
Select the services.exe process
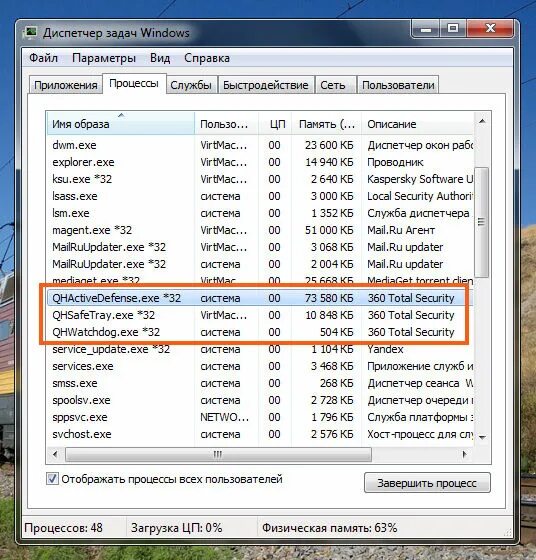[x=260, y=366]
